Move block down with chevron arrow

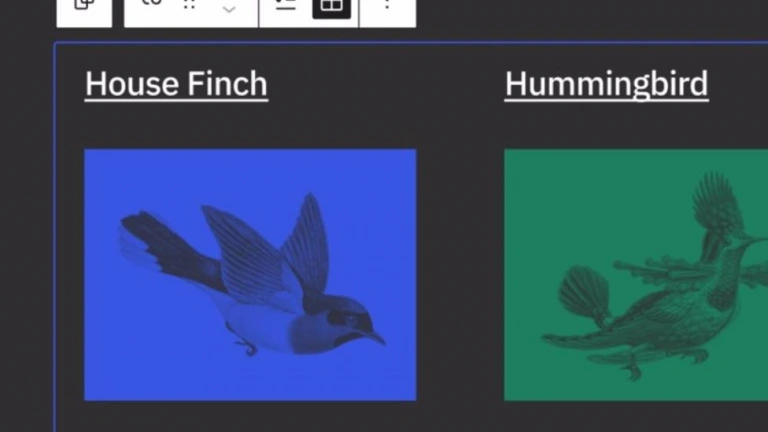pos(229,9)
